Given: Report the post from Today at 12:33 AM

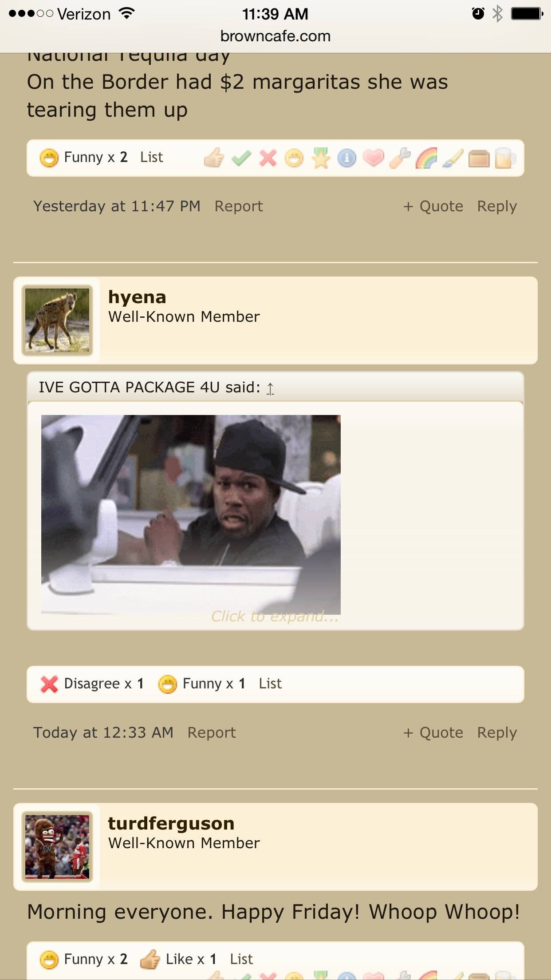Looking at the screenshot, I should pyautogui.click(x=212, y=732).
